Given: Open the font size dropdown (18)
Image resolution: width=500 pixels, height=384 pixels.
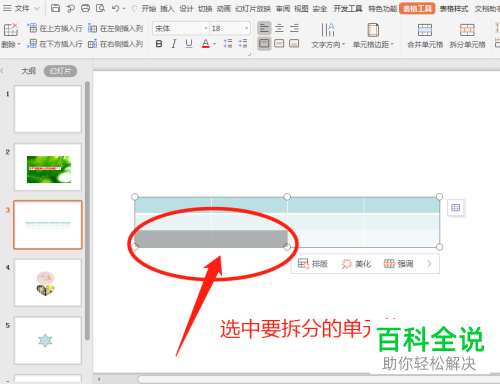Looking at the screenshot, I should pos(247,29).
